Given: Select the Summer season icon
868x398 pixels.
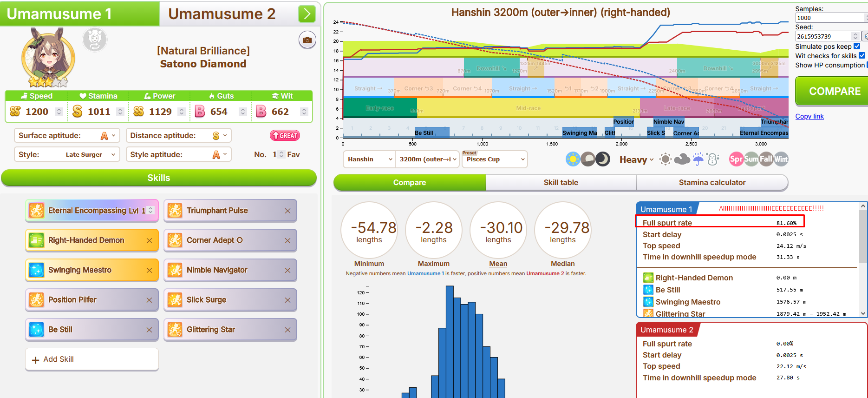Looking at the screenshot, I should [x=751, y=159].
